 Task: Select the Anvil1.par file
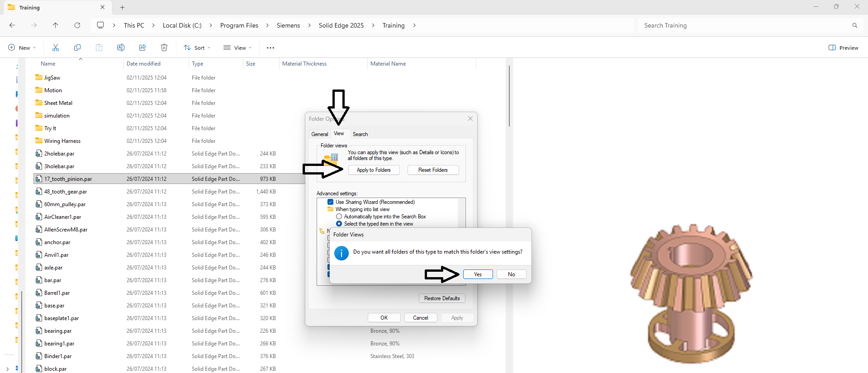[x=56, y=255]
